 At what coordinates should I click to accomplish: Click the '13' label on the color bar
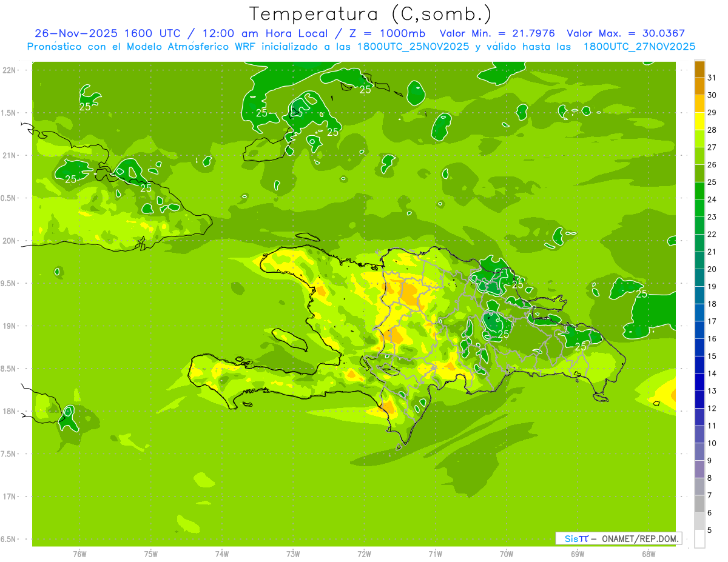pos(712,391)
